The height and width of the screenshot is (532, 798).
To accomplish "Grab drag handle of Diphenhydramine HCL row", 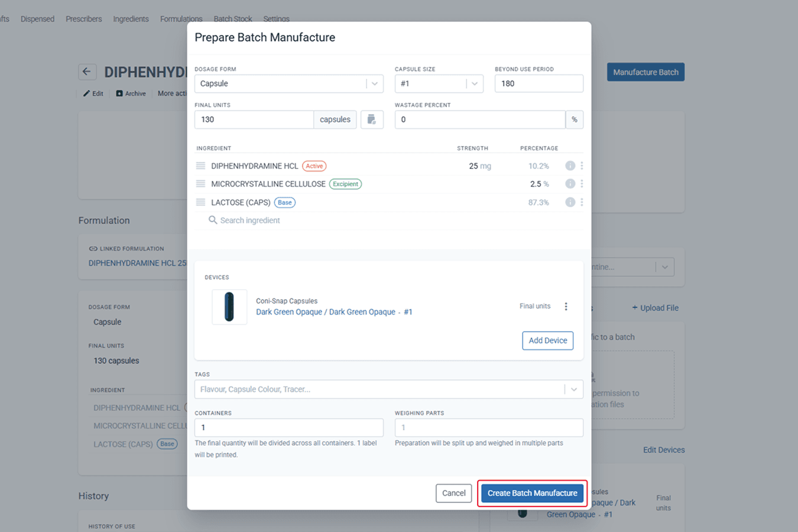I will point(201,166).
